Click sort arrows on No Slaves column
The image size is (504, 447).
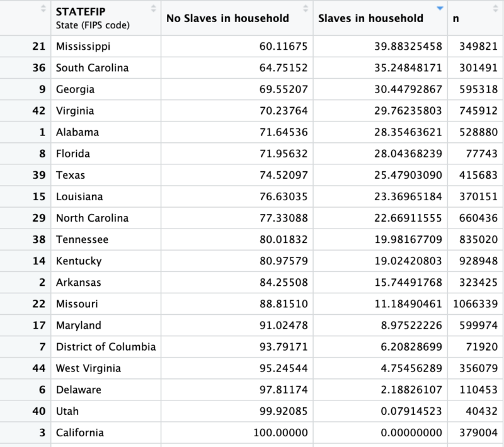306,9
